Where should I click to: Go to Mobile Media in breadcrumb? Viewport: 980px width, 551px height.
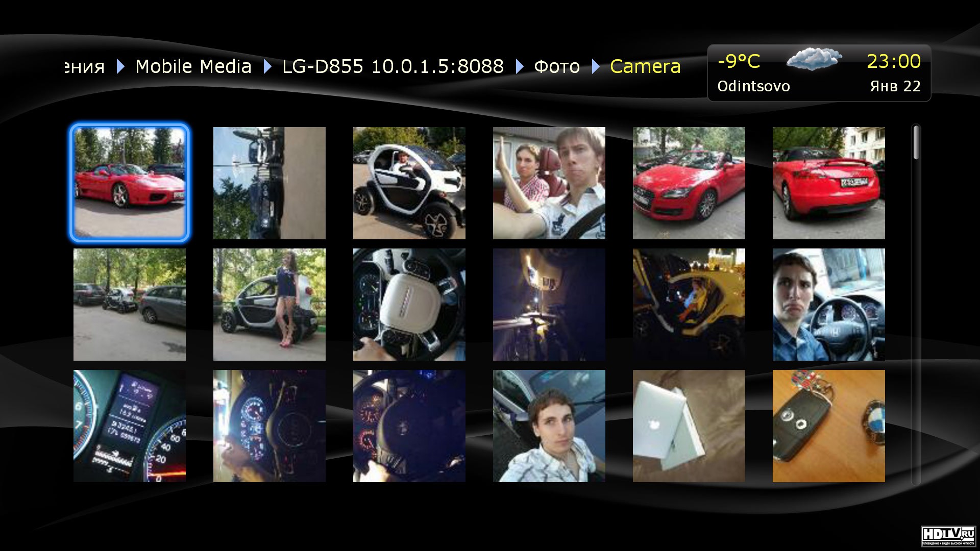tap(193, 66)
